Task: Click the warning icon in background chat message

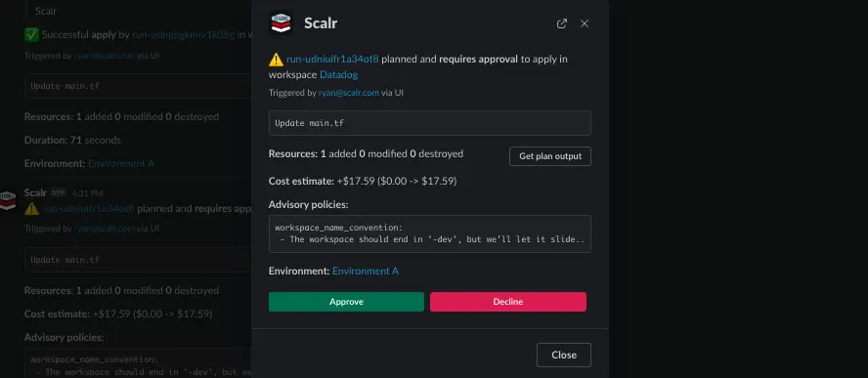Action: click(x=31, y=209)
